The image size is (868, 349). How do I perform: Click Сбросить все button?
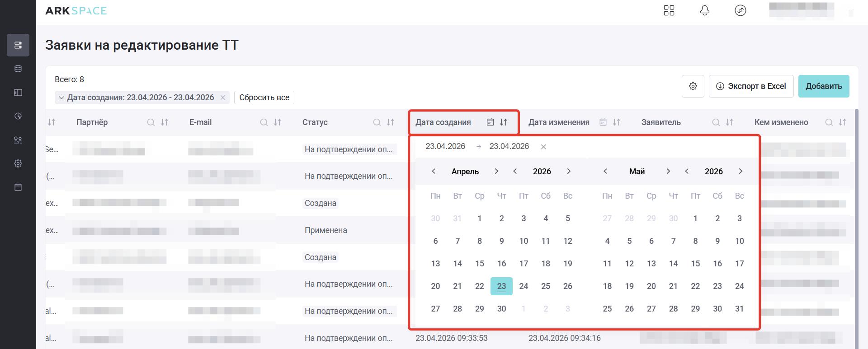click(264, 98)
